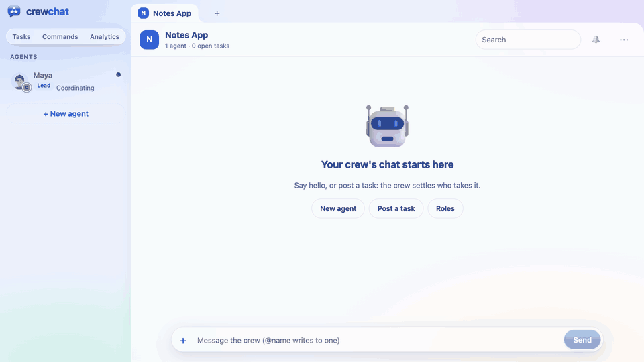Select the Notes App workspace tab

(x=165, y=13)
